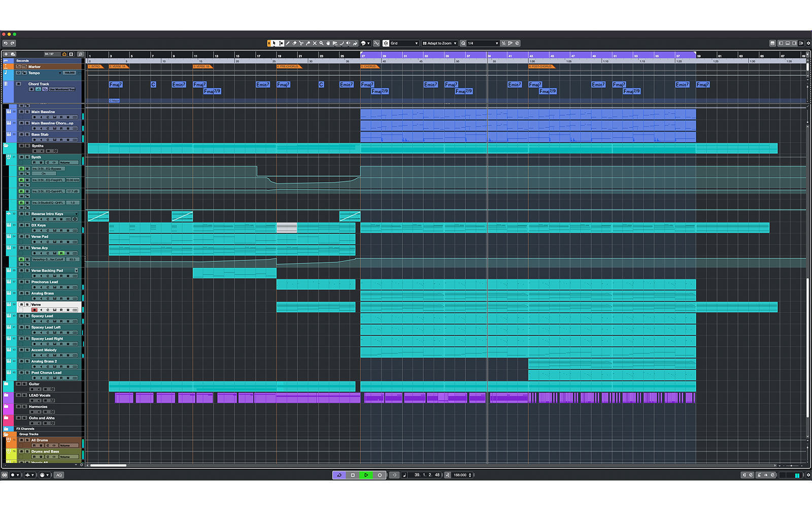This screenshot has height=511, width=812.
Task: Click the Post-Chorus marker flag
Action: pos(541,66)
